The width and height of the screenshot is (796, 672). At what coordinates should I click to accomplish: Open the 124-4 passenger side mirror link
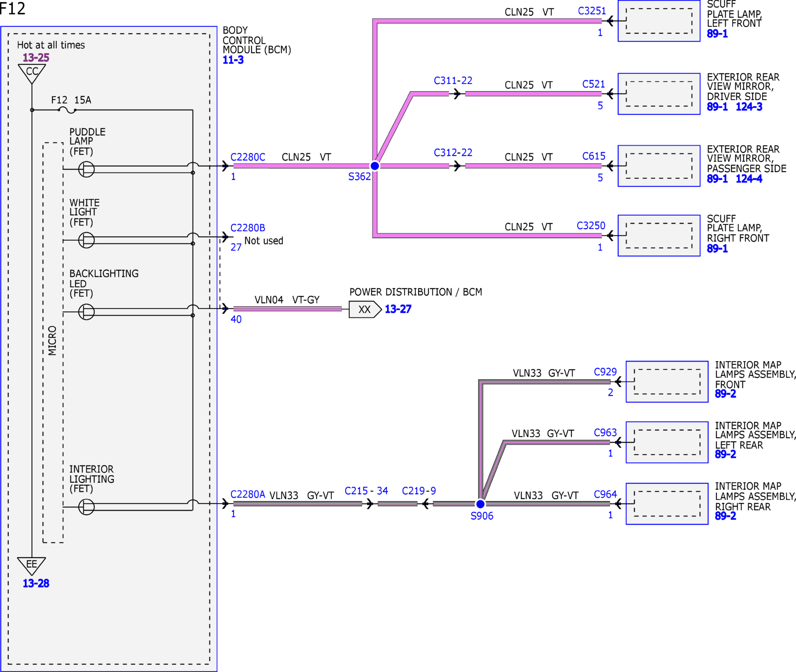pyautogui.click(x=749, y=179)
